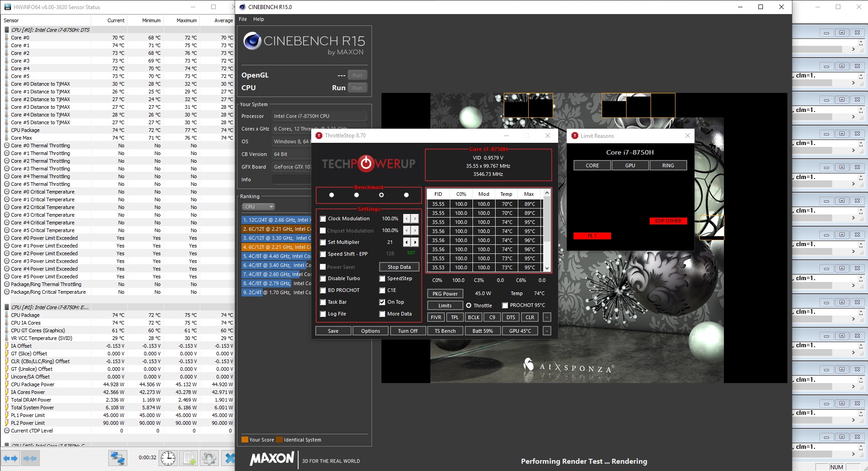Image resolution: width=868 pixels, height=471 pixels.
Task: Select ranking entry 1. 12C/24T @ 2.66 GHz
Action: [276, 220]
